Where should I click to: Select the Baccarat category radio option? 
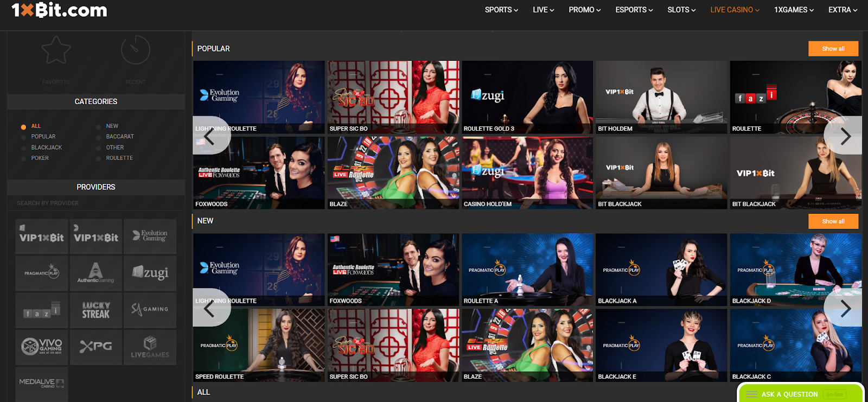[98, 137]
